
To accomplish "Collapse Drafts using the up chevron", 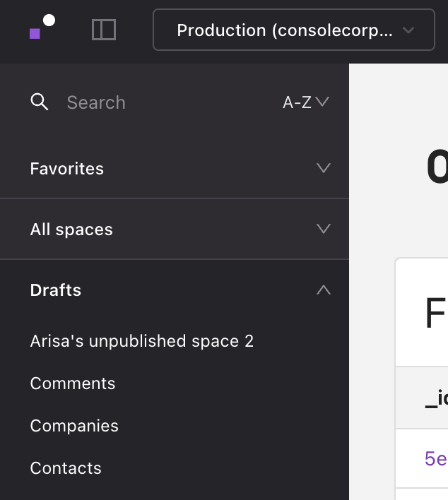I will (324, 290).
